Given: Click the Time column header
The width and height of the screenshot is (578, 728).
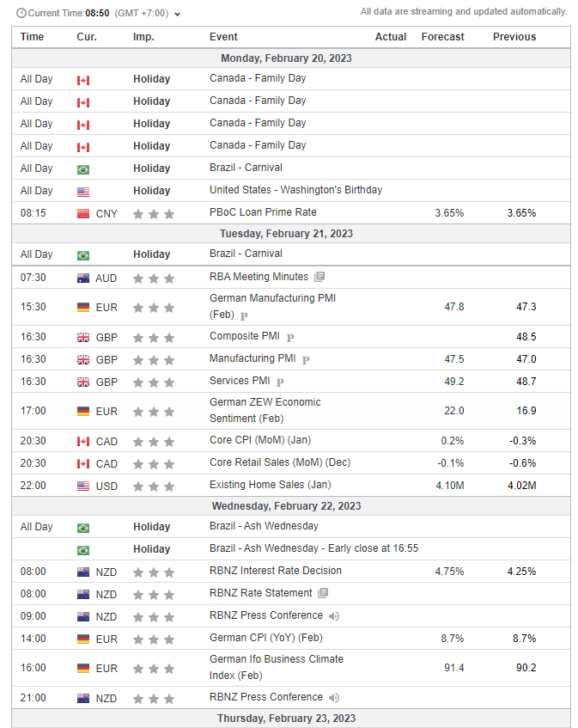Looking at the screenshot, I should 32,37.
